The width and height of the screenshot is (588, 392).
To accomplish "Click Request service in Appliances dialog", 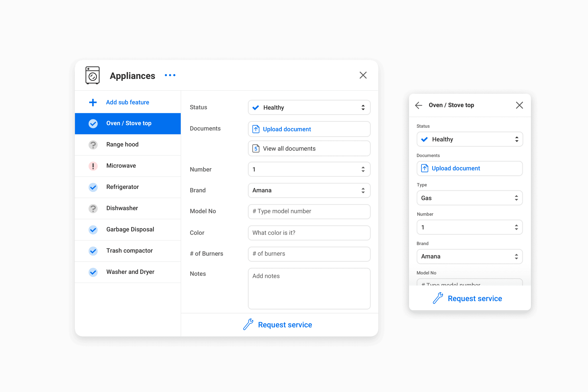I will pos(285,325).
